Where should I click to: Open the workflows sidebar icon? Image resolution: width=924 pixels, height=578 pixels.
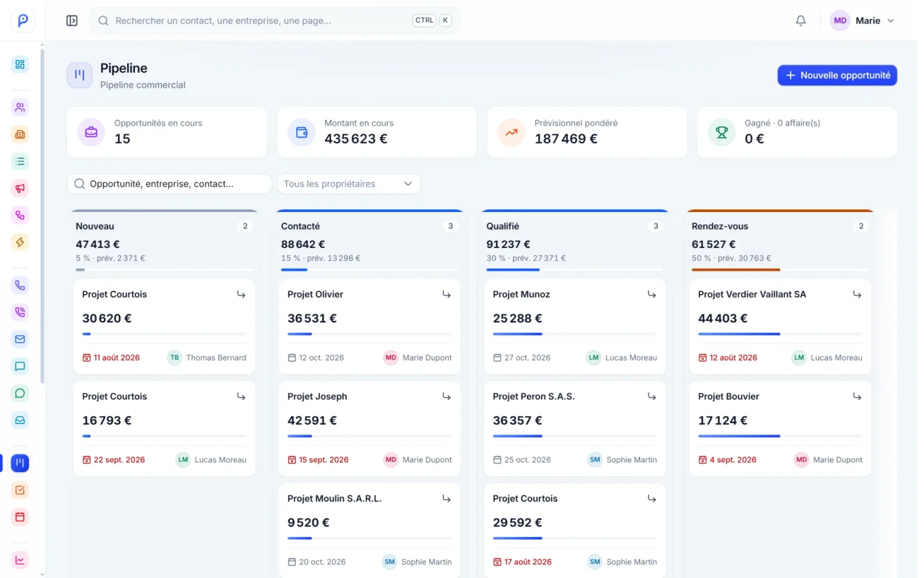click(20, 216)
